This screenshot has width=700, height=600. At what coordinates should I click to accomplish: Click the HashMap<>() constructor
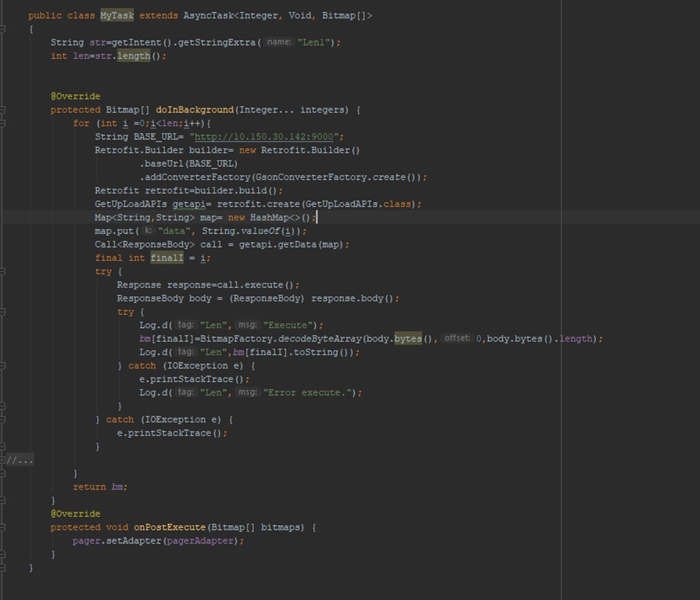(280, 217)
